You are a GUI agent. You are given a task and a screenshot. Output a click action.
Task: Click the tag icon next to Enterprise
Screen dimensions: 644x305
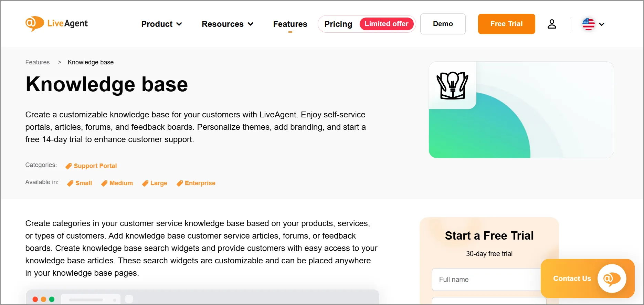pyautogui.click(x=179, y=183)
